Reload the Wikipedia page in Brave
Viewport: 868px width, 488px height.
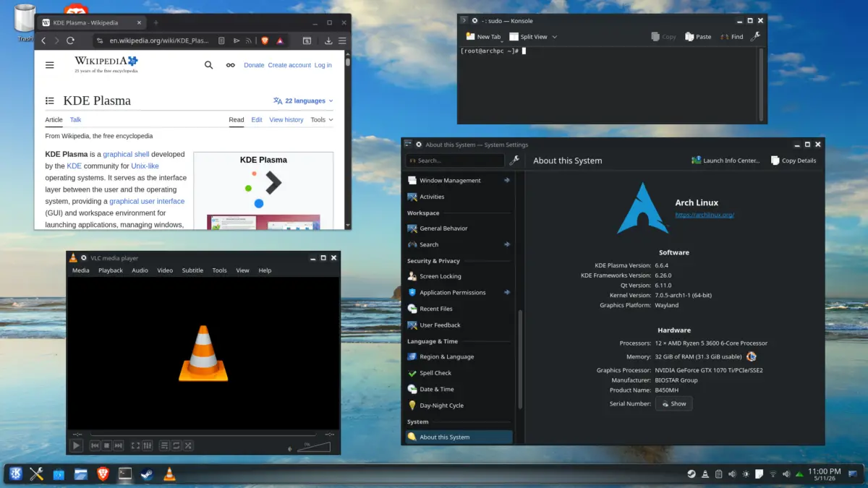70,41
